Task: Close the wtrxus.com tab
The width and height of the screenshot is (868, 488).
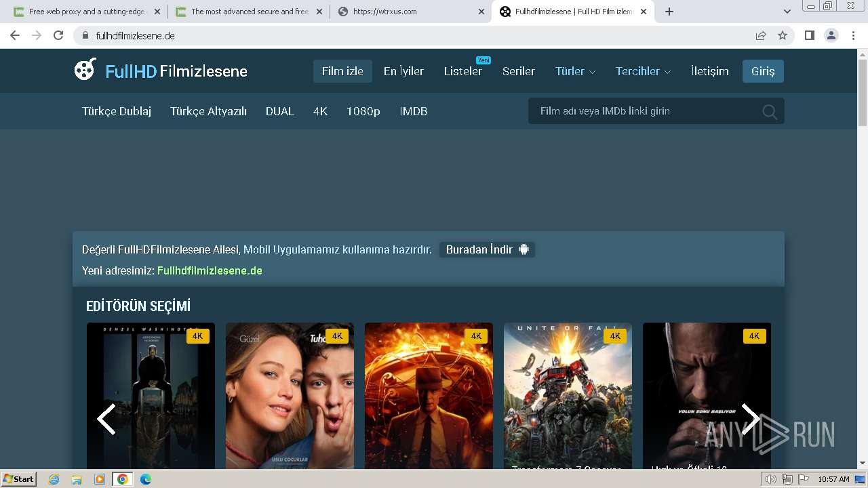Action: 481,12
